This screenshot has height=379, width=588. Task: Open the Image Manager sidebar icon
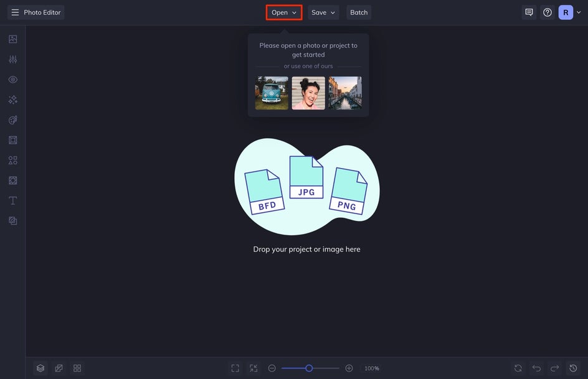[x=12, y=39]
